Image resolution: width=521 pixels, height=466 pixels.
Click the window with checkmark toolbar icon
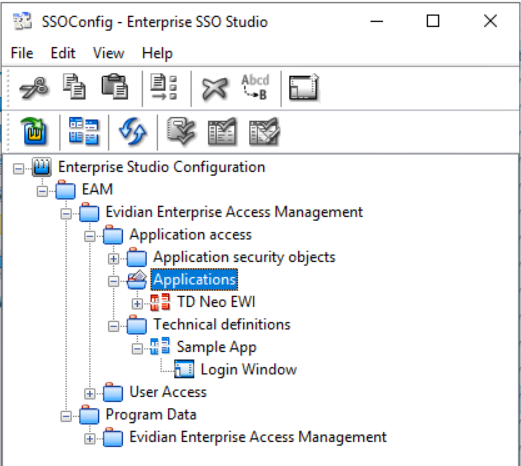222,132
